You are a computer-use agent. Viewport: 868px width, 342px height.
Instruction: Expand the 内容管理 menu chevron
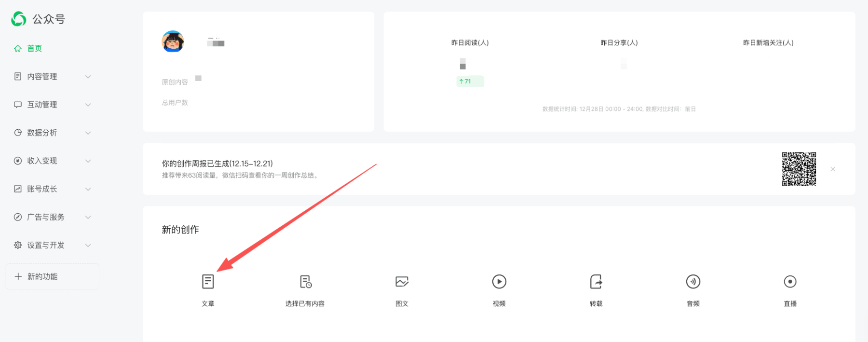tap(88, 77)
